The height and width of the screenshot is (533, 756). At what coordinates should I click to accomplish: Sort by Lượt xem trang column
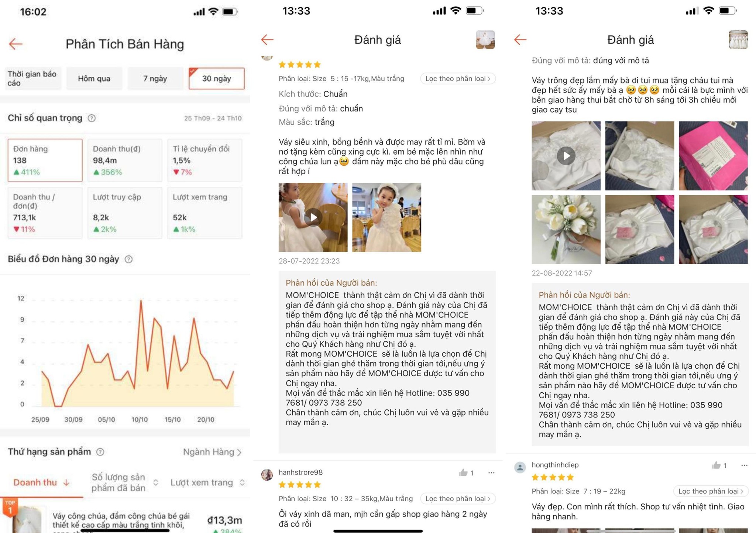coord(207,482)
